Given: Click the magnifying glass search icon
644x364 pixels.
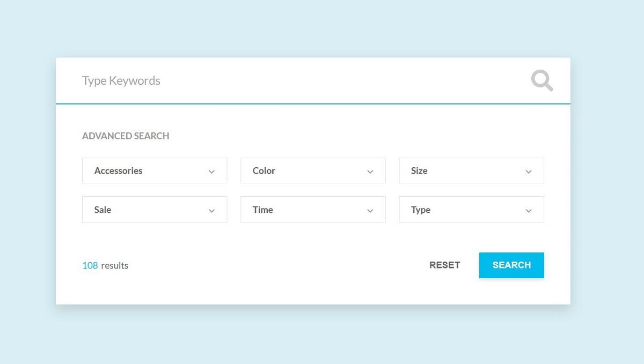Looking at the screenshot, I should coord(542,81).
